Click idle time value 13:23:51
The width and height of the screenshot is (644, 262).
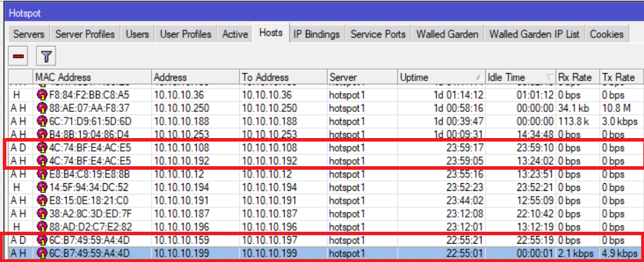(x=535, y=175)
